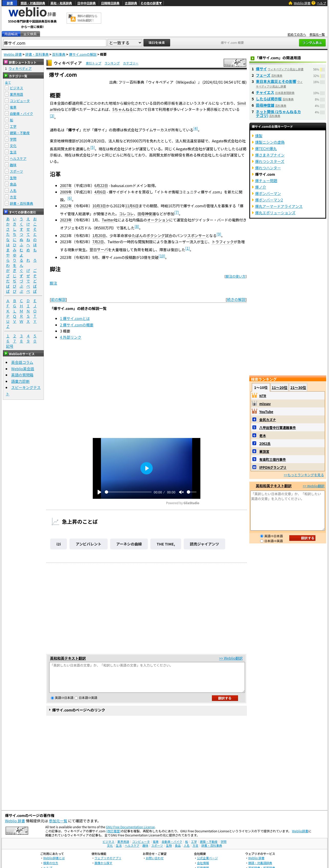Click the アンビバレント trending keyword

[88, 544]
